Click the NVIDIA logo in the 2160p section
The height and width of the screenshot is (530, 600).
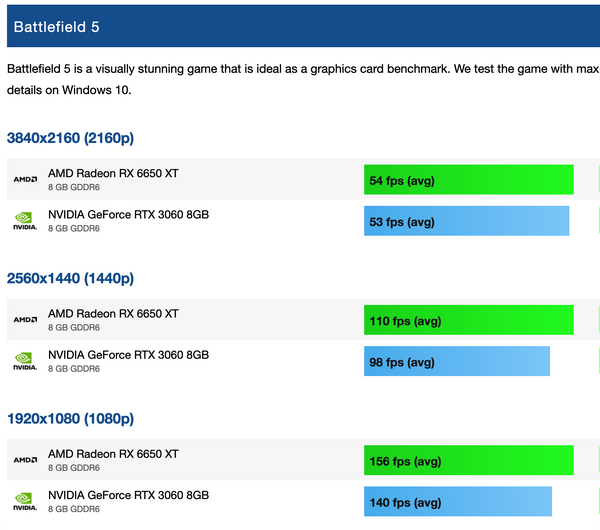[x=25, y=221]
